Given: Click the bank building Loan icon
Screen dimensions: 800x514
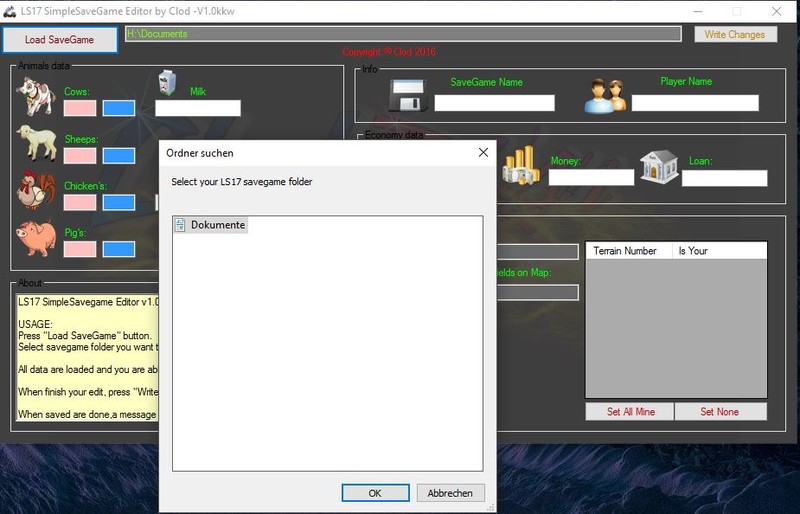Looking at the screenshot, I should tap(659, 167).
